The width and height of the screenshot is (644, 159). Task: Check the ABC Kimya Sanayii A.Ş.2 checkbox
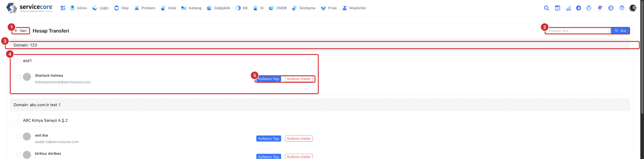(x=19, y=120)
